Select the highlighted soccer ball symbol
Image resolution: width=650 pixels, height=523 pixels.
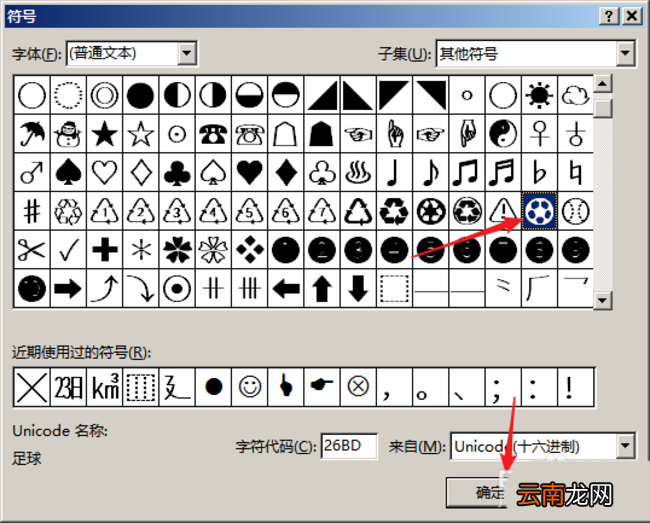(539, 211)
